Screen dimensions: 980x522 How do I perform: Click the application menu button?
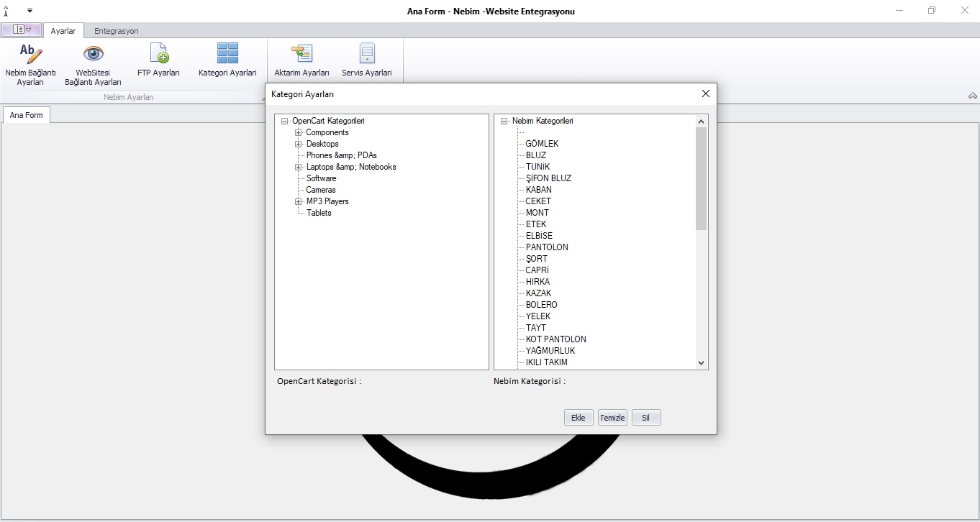tap(22, 30)
